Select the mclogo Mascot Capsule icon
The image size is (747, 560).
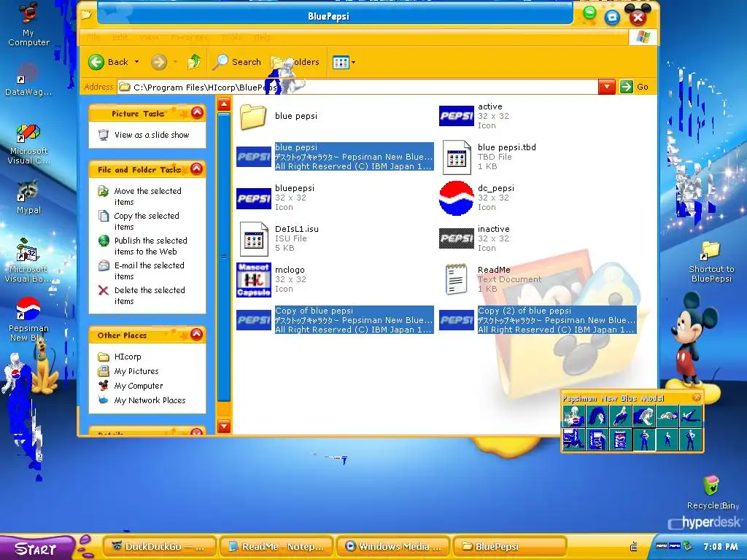pyautogui.click(x=271, y=279)
